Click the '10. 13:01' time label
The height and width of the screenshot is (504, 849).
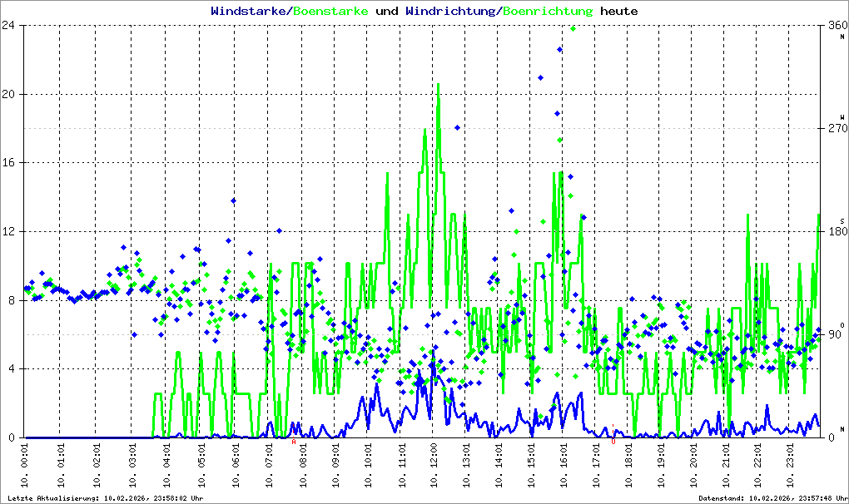tap(466, 466)
